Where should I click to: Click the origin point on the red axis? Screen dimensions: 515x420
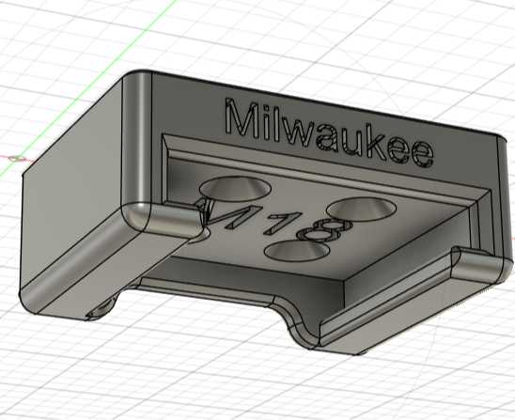(17, 159)
